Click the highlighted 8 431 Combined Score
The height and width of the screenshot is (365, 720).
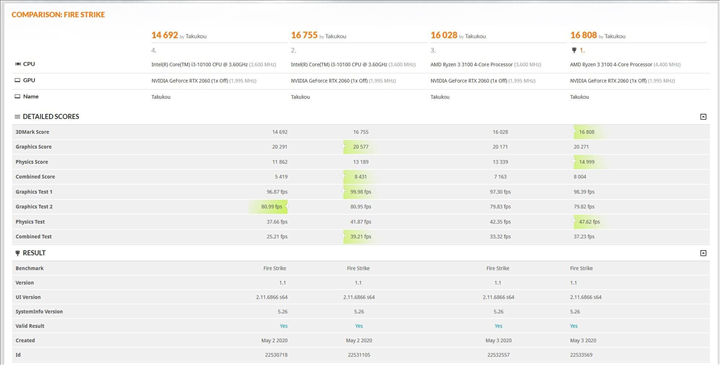pos(360,177)
